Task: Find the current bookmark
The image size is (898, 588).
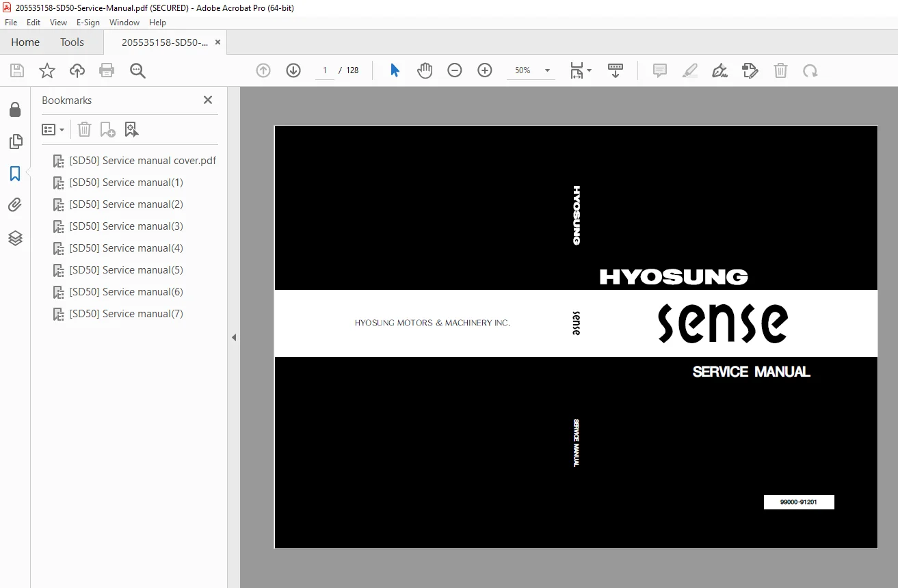Action: coord(131,129)
